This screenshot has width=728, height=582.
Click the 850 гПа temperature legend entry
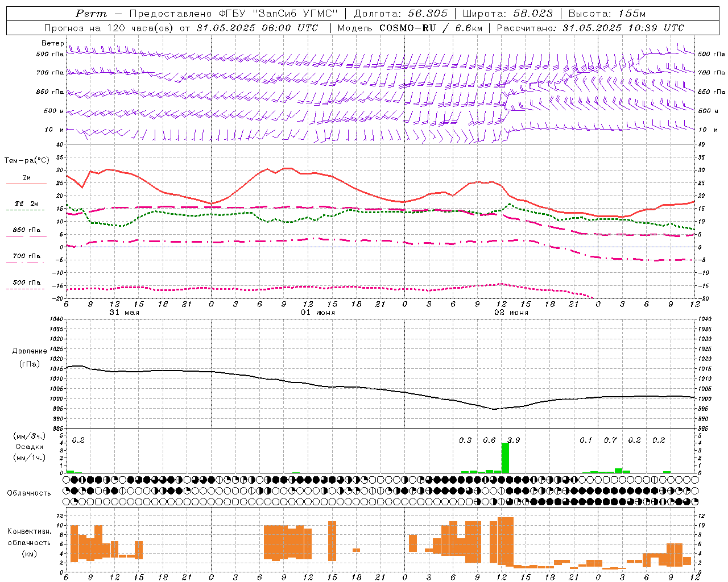tap(27, 230)
